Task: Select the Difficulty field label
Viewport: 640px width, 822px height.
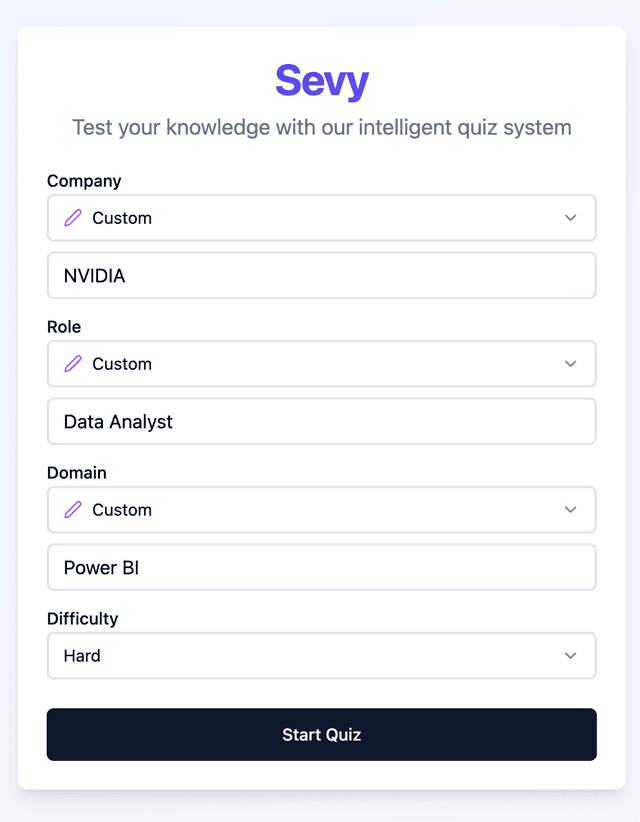Action: tap(82, 619)
